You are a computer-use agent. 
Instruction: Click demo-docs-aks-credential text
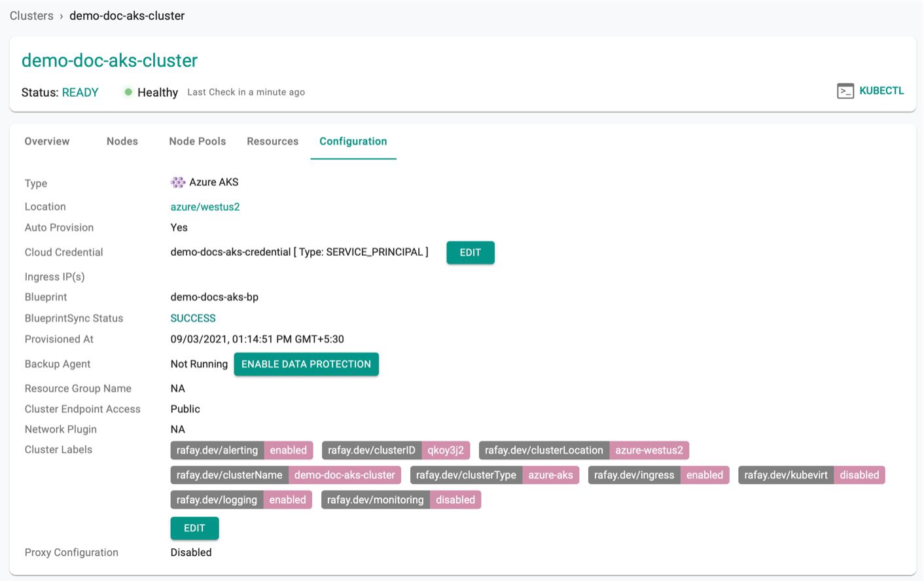coord(230,252)
